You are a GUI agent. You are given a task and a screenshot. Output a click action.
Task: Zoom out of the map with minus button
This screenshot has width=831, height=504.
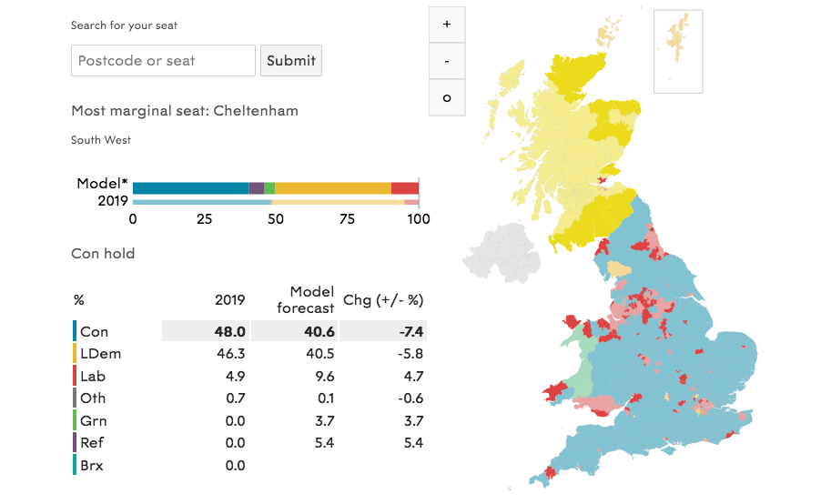pos(447,61)
